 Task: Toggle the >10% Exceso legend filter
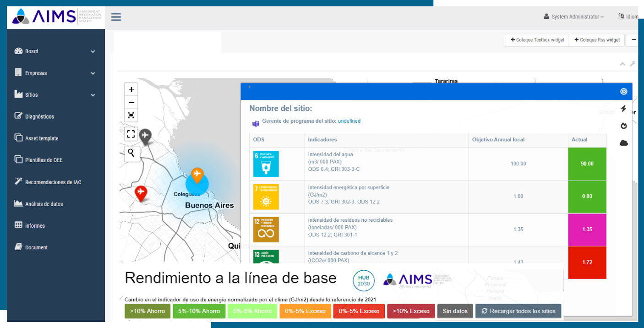click(411, 311)
